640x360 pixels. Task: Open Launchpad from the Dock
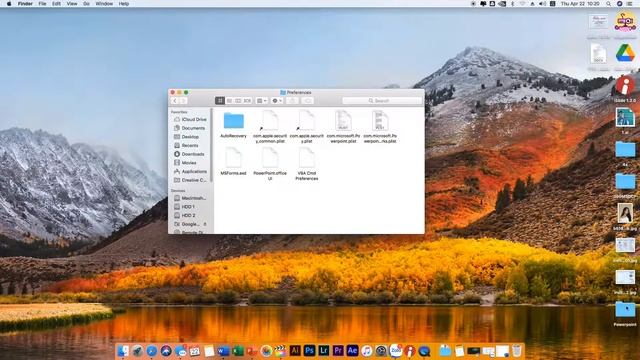138,351
